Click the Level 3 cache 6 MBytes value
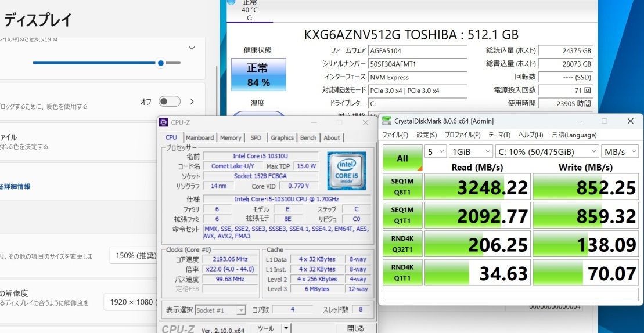 pyautogui.click(x=318, y=289)
